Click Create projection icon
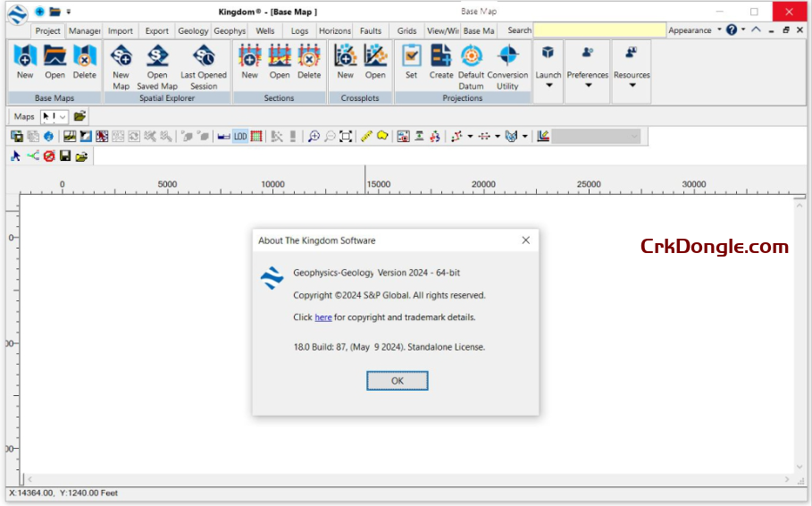 (441, 61)
